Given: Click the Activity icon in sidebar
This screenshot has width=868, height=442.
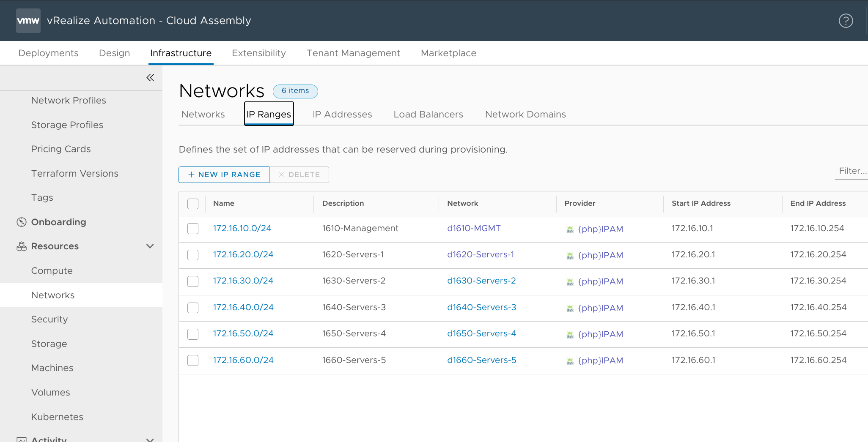Looking at the screenshot, I should pos(22,439).
